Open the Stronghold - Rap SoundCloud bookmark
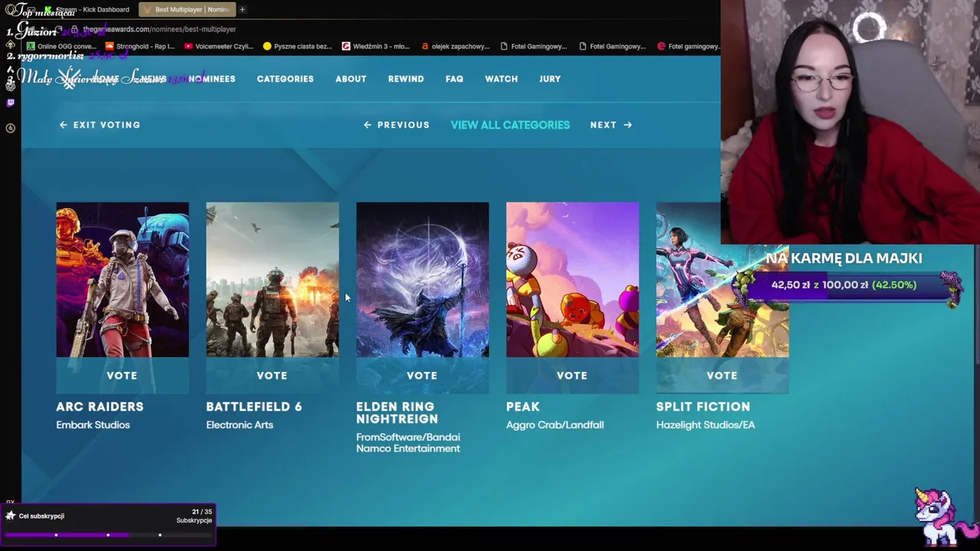 pyautogui.click(x=139, y=46)
